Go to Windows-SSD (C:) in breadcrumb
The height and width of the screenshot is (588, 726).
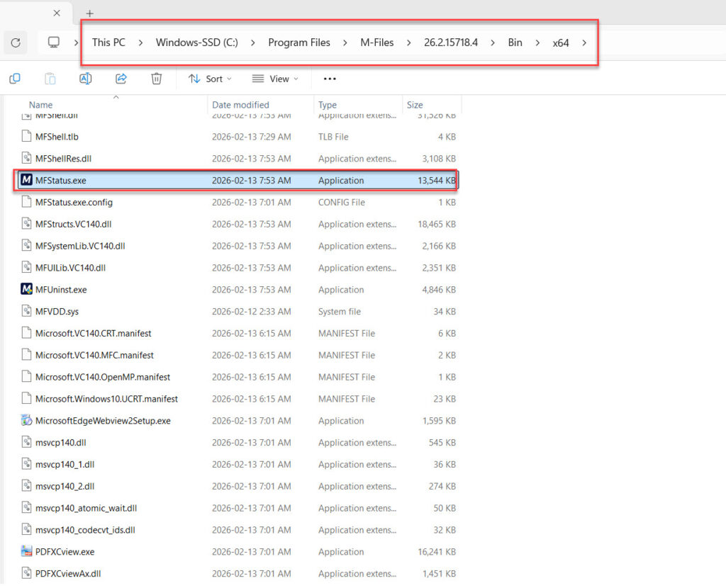tap(197, 43)
